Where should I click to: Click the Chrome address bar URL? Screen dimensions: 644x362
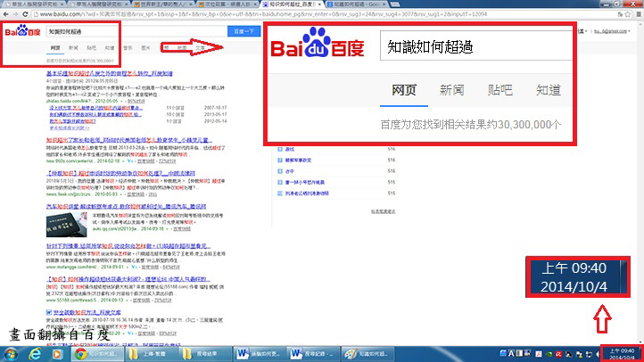[x=263, y=14]
